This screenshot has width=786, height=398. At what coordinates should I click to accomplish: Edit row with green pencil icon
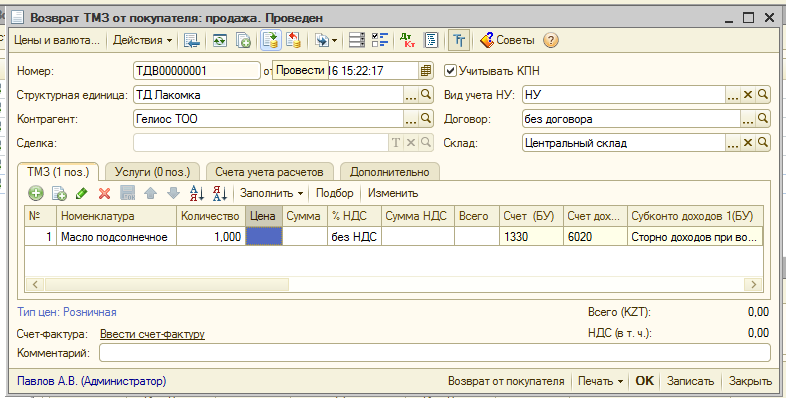81,193
